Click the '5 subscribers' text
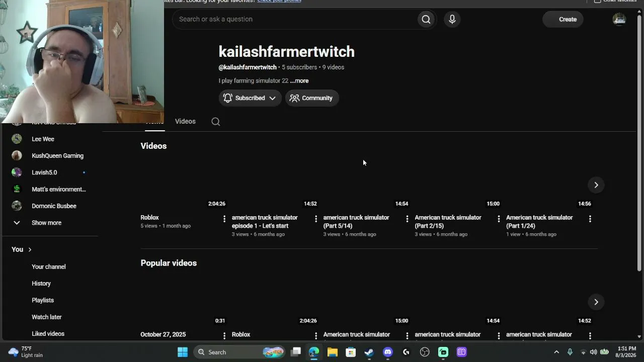The height and width of the screenshot is (362, 644). tap(299, 67)
